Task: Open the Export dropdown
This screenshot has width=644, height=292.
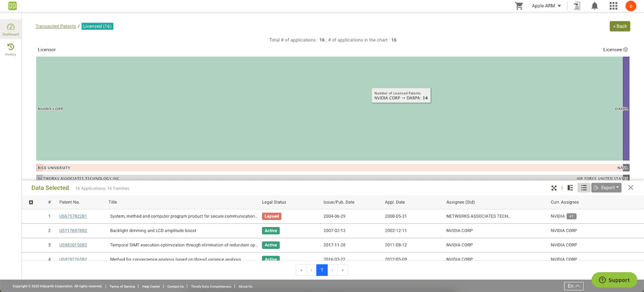Action: pos(606,188)
